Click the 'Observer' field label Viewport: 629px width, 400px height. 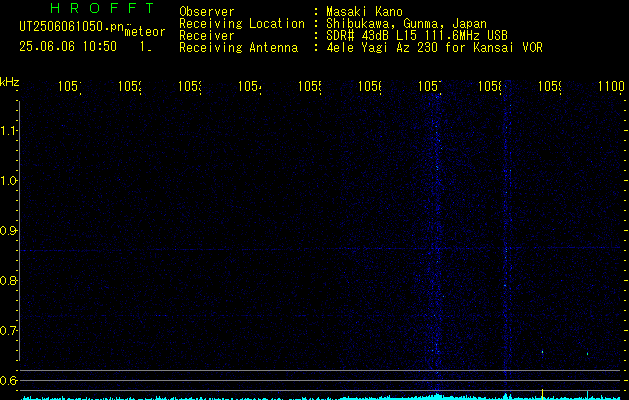tap(207, 12)
